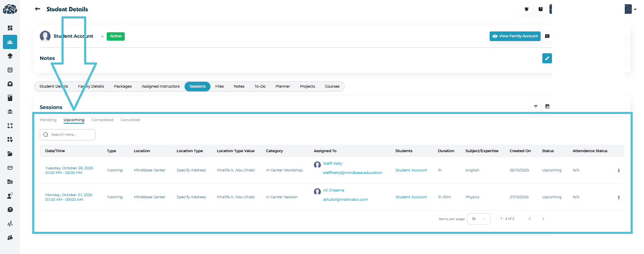Screen dimensions: 644x254
Task: Switch to the Packages tab
Action: [123, 86]
